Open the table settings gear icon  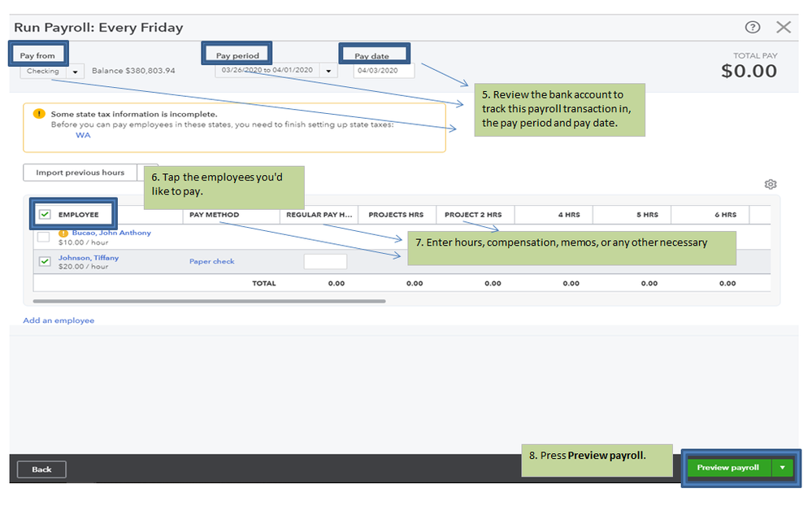tap(771, 184)
